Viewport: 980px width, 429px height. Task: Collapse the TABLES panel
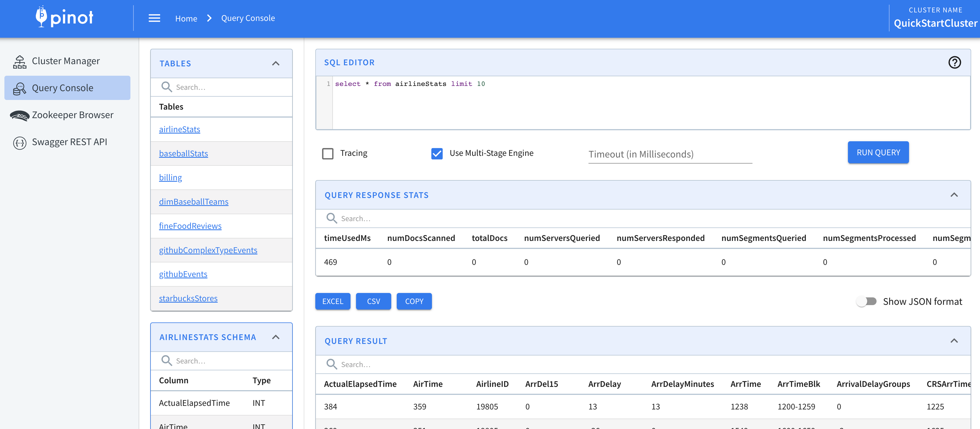(276, 64)
